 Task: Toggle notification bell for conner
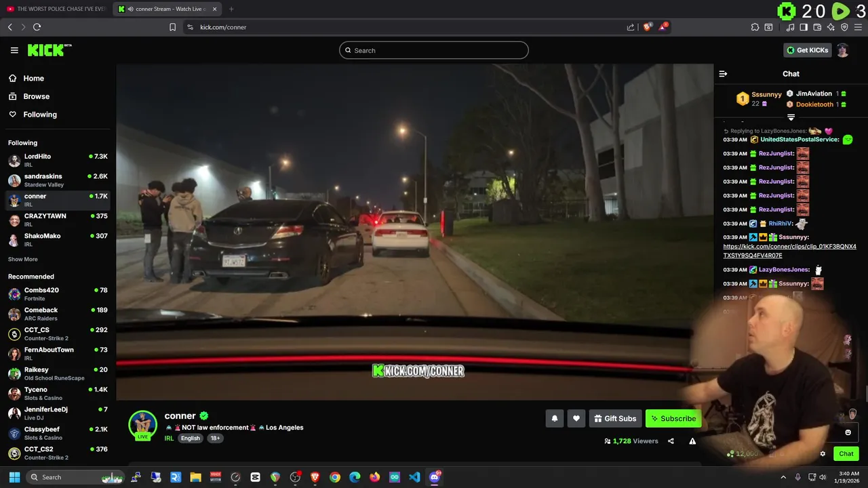[x=554, y=419]
